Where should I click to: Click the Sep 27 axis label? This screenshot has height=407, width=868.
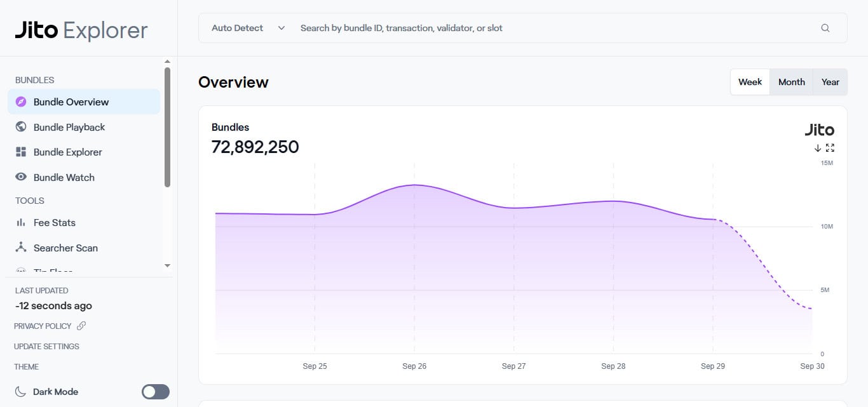click(x=513, y=366)
